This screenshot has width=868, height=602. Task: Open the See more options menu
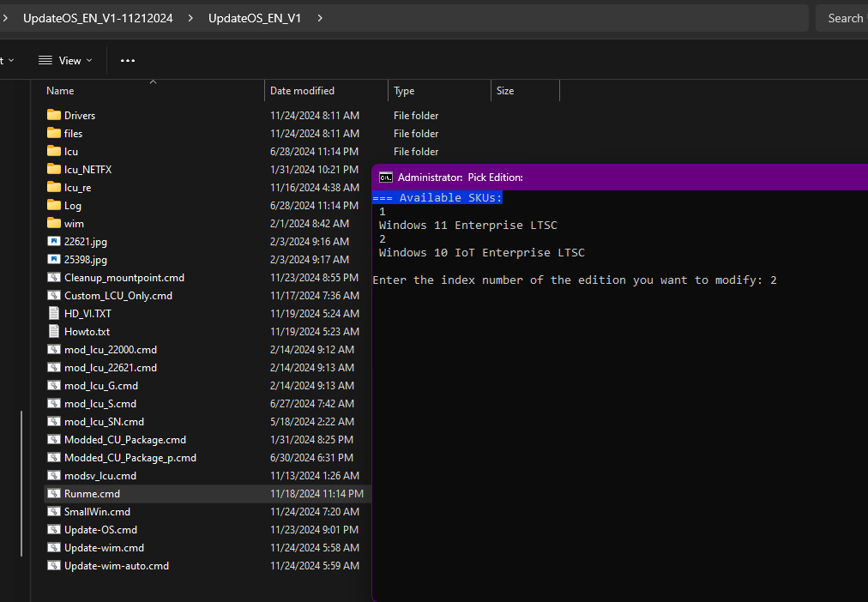[x=128, y=60]
